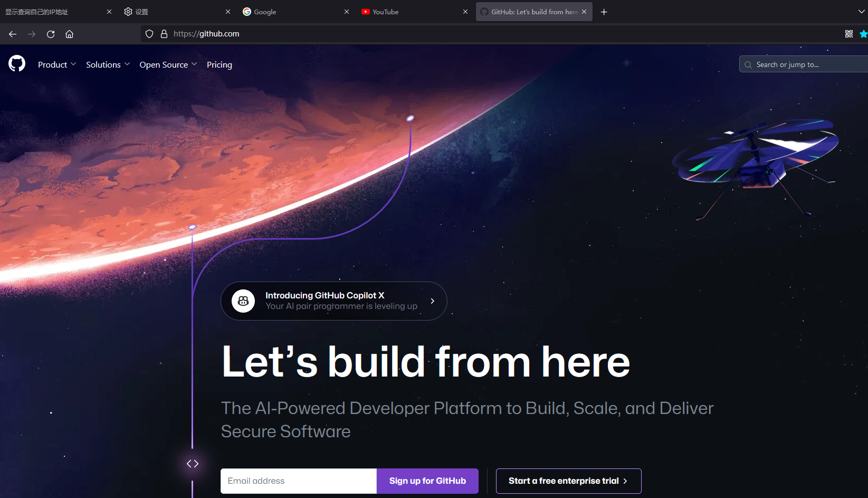Go back with the browser back arrow

pos(13,34)
